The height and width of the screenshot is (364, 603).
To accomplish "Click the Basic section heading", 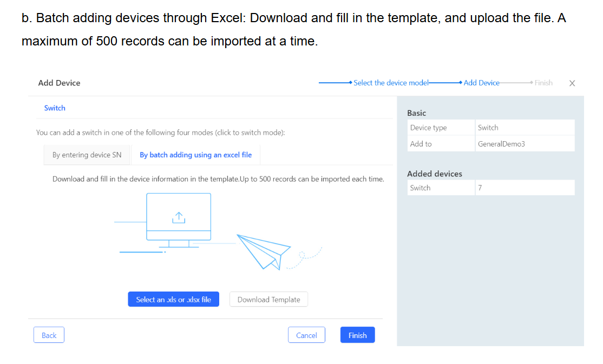I will pos(416,113).
